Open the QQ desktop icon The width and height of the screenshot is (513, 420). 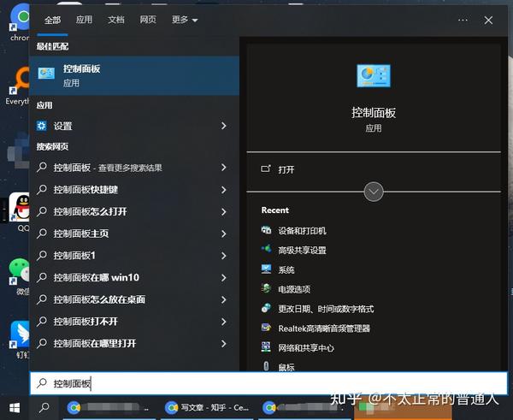point(20,211)
